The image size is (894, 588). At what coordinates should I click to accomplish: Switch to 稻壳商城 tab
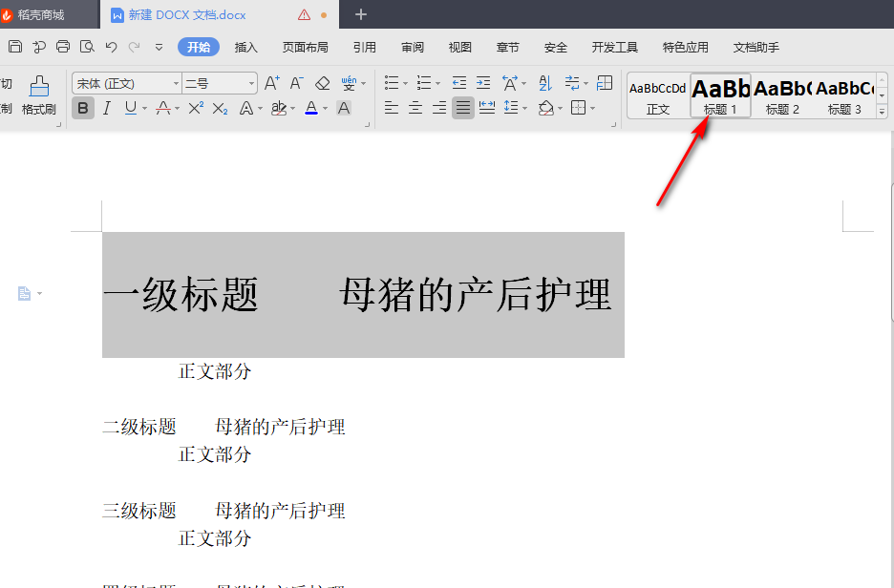tap(40, 15)
